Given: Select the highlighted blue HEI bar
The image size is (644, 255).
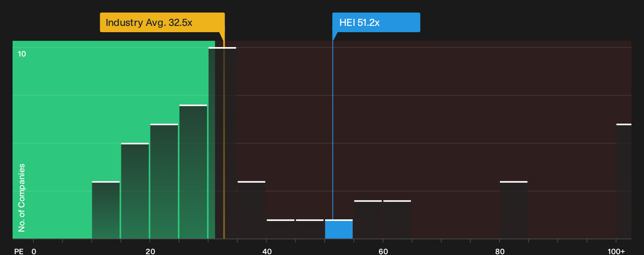Looking at the screenshot, I should coord(339,229).
